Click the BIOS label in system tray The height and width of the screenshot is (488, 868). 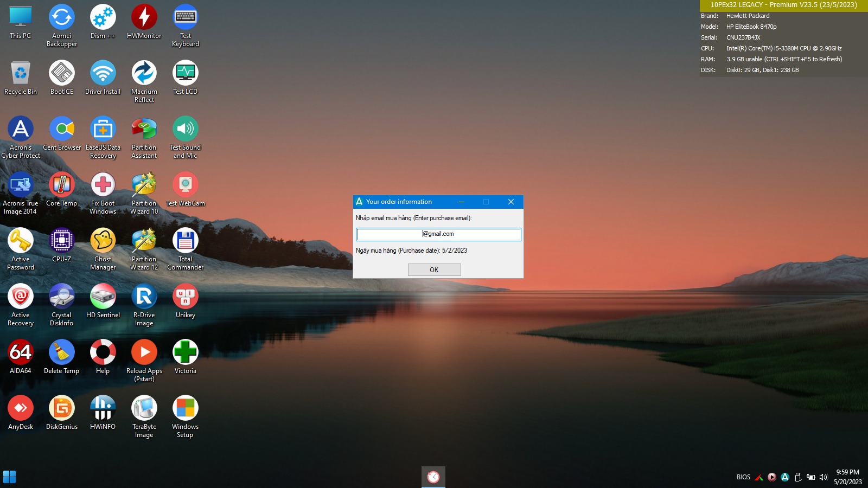tap(743, 477)
